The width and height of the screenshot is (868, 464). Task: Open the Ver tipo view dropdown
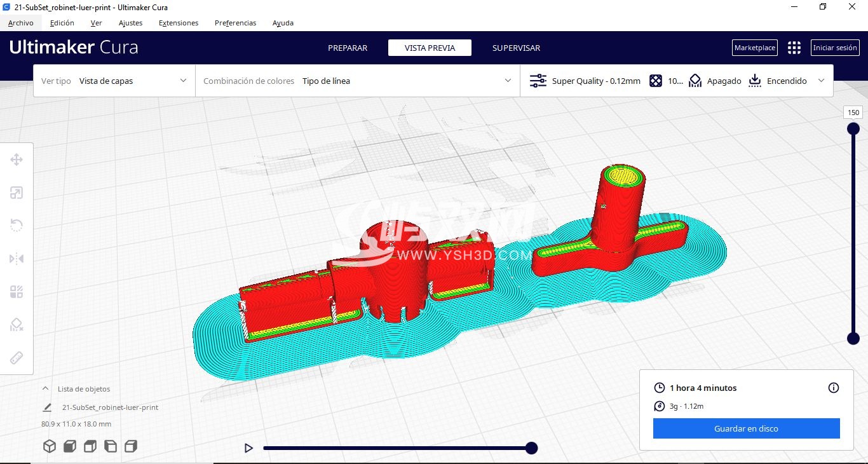click(x=114, y=81)
